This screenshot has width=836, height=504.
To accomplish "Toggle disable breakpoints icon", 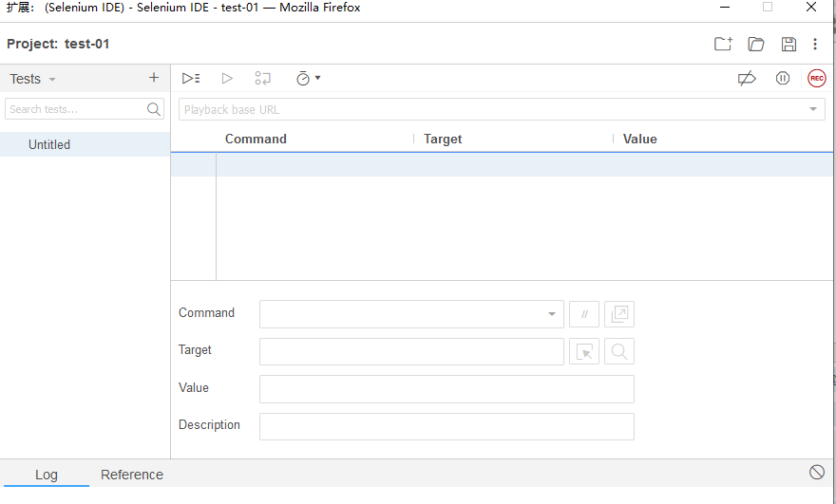I will [x=747, y=79].
